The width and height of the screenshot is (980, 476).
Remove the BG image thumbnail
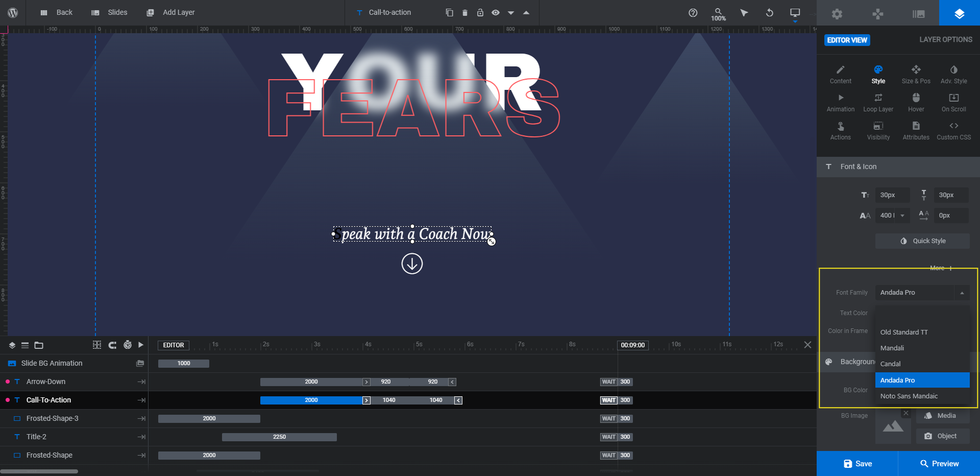click(906, 413)
